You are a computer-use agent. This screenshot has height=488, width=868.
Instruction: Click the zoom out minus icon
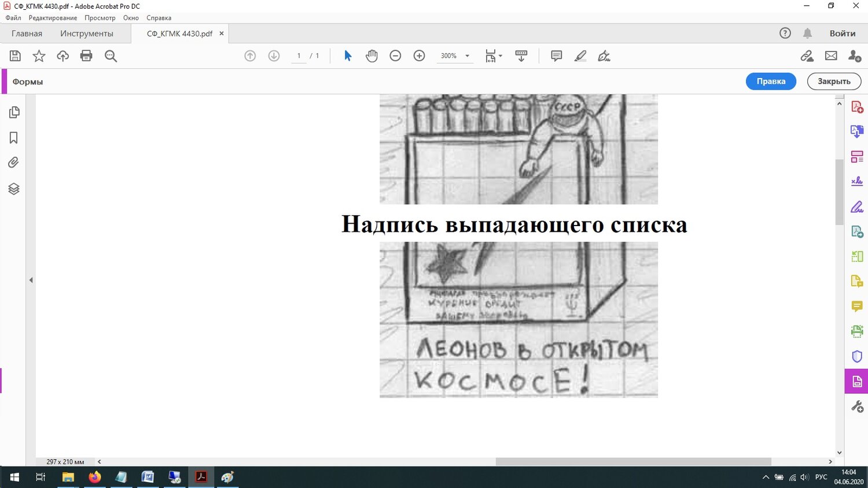click(395, 56)
